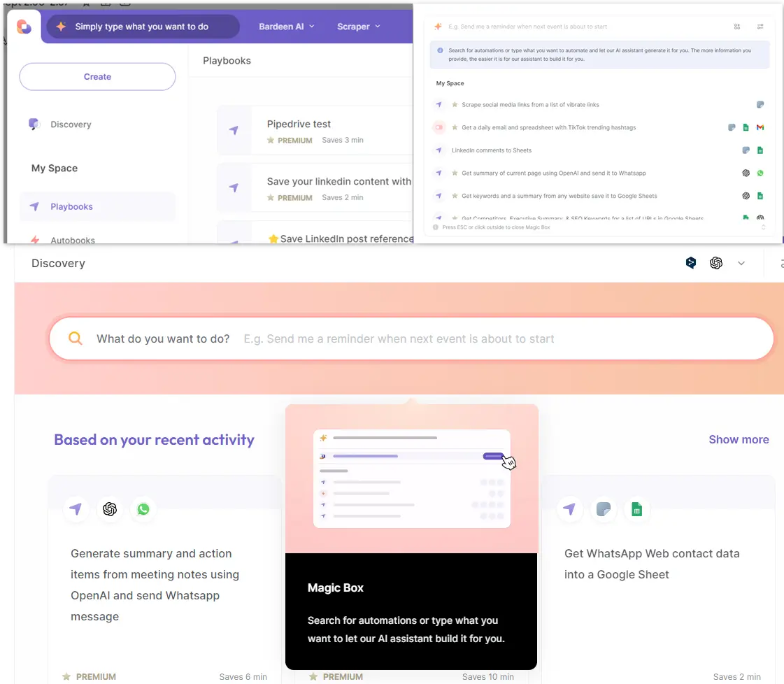The width and height of the screenshot is (784, 684).
Task: Click the Discovery What do you want to do field
Action: coord(411,339)
